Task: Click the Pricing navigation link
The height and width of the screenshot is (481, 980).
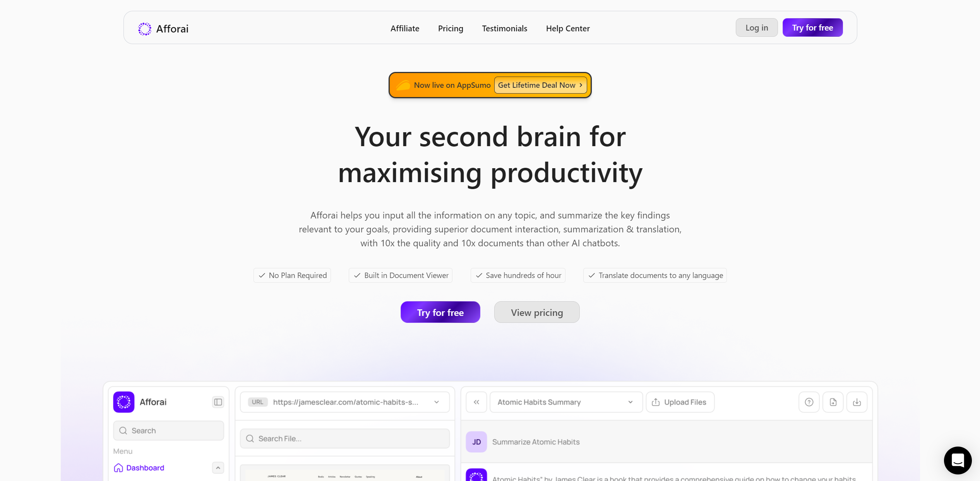Action: click(451, 27)
